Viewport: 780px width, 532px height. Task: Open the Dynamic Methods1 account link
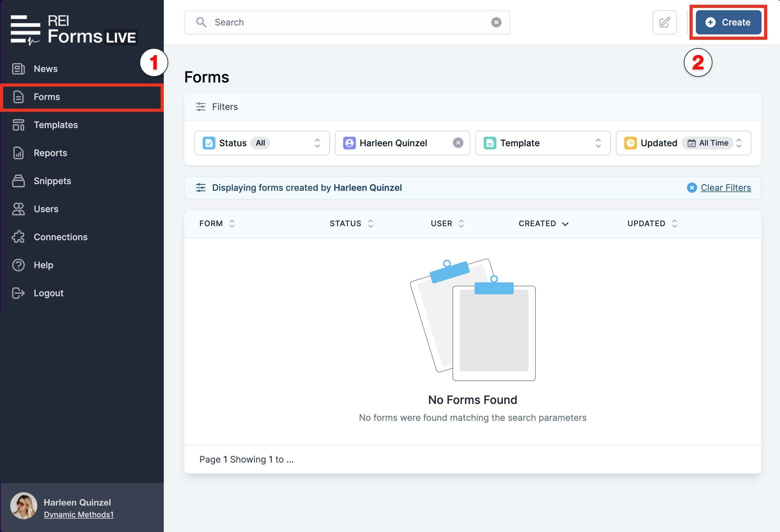coord(78,514)
